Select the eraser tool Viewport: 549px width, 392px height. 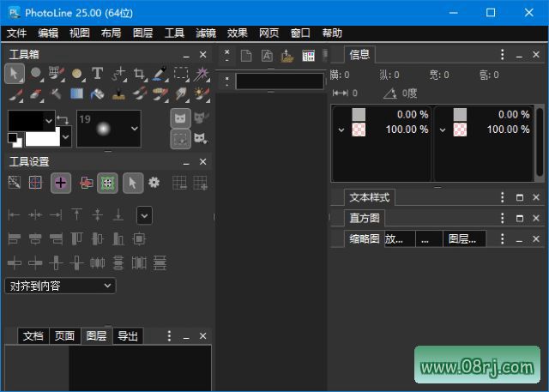35,94
